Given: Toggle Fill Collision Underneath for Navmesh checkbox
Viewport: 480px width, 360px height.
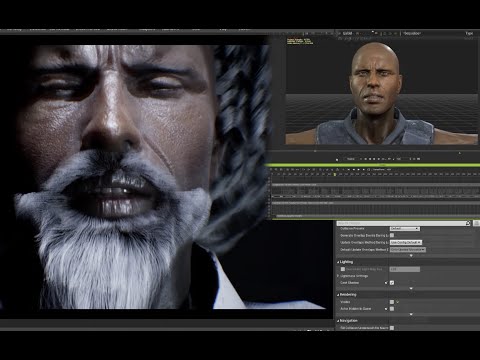Looking at the screenshot, I should click(x=392, y=328).
